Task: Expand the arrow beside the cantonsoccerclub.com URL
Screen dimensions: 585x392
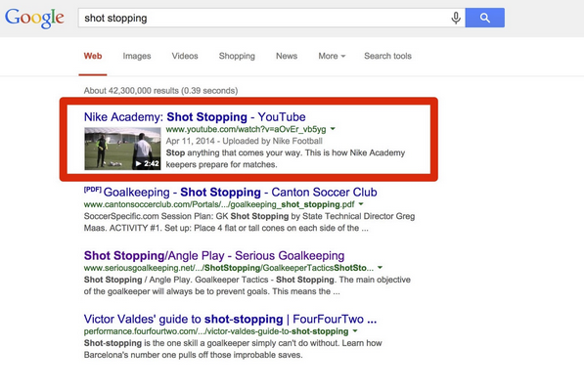Action: click(361, 204)
